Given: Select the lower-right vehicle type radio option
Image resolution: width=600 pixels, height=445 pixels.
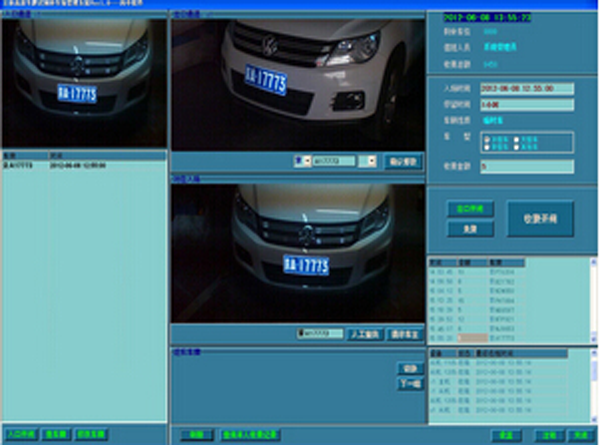Looking at the screenshot, I should pyautogui.click(x=516, y=147).
